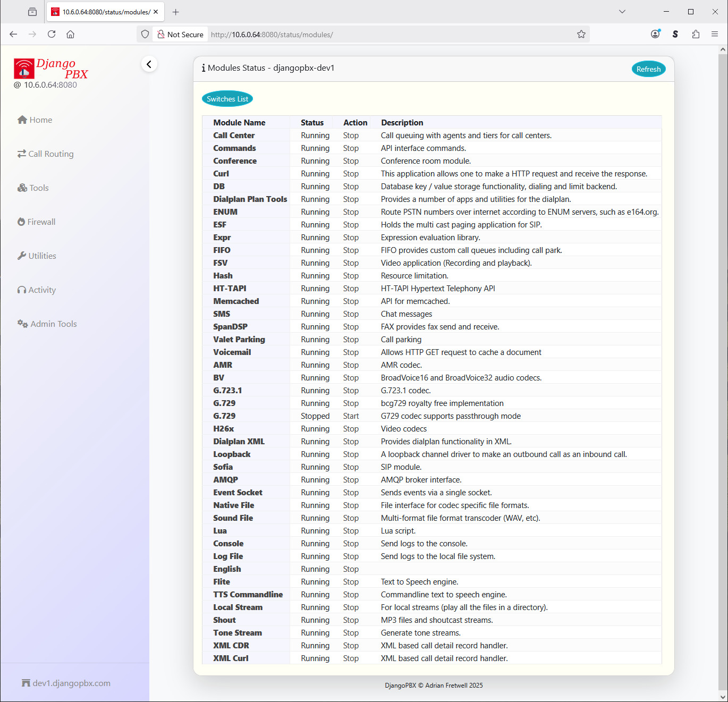Stop the Call Center module
This screenshot has height=702, width=728.
tap(351, 136)
